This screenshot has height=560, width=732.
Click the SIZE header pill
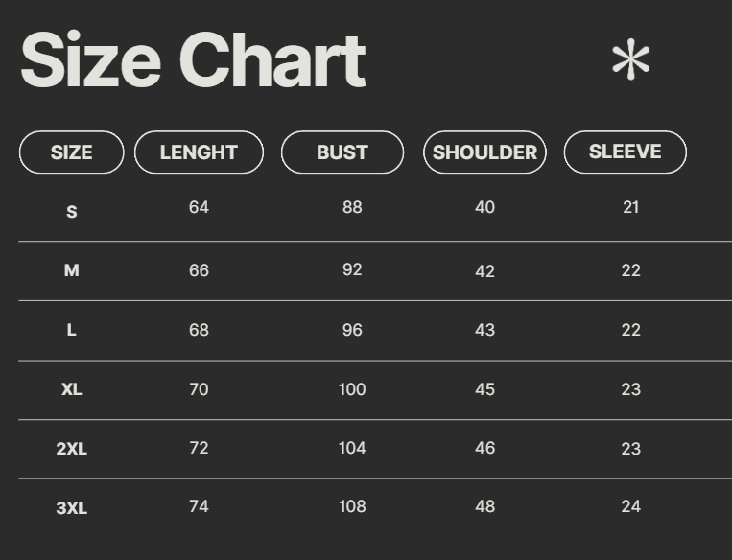72,152
